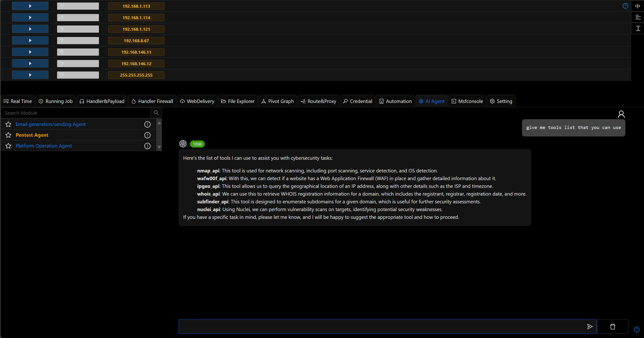
Task: Select the Platform Operation Agent module
Action: pos(44,146)
